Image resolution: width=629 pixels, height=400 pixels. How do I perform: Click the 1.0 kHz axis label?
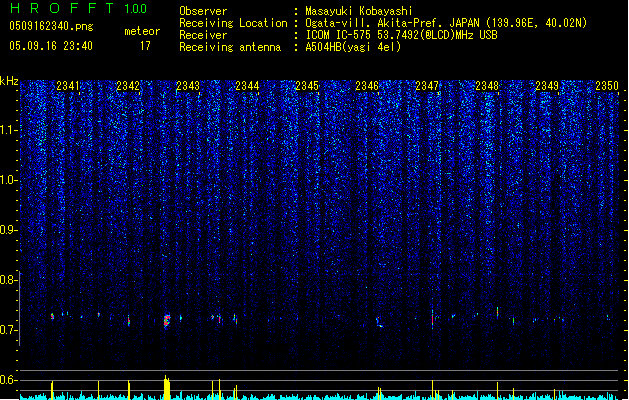pos(9,180)
